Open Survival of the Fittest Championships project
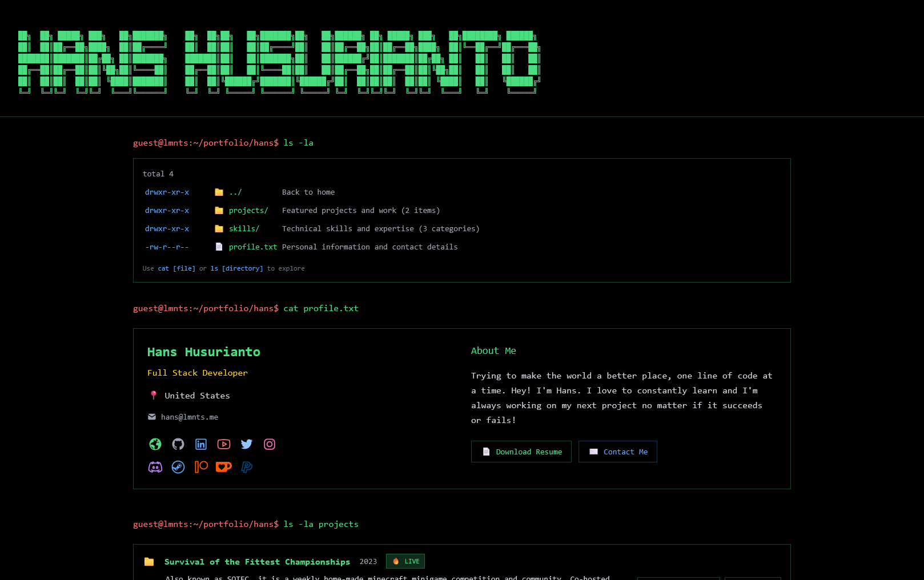 pyautogui.click(x=257, y=562)
